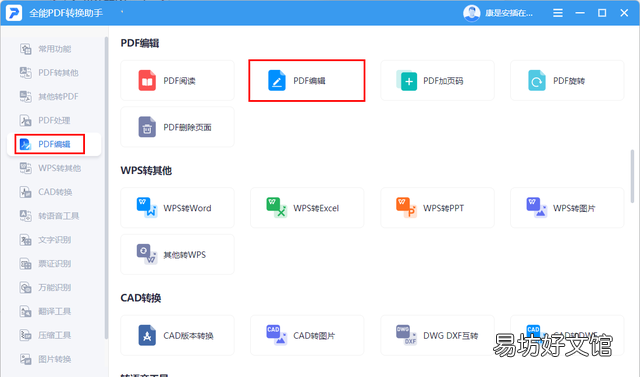Click the CAD转图片 icon
The height and width of the screenshot is (377, 640).
(x=276, y=335)
